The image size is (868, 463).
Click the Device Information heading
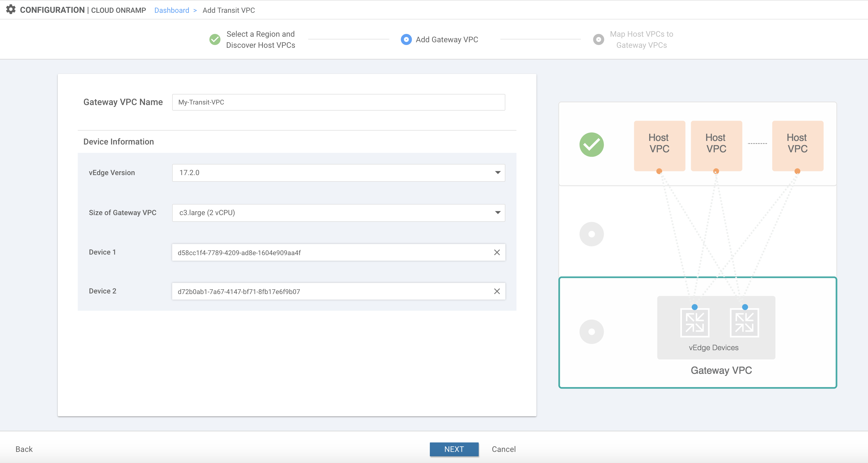tap(119, 142)
